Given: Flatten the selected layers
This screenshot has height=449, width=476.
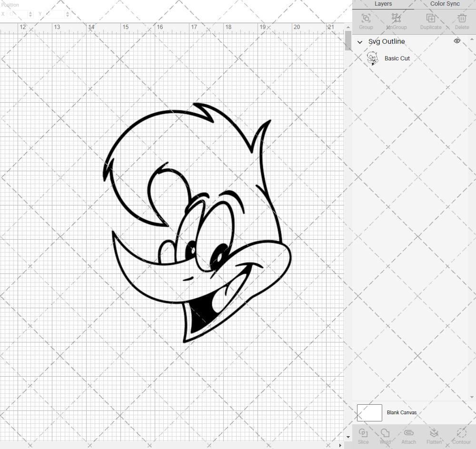Looking at the screenshot, I should (x=434, y=435).
